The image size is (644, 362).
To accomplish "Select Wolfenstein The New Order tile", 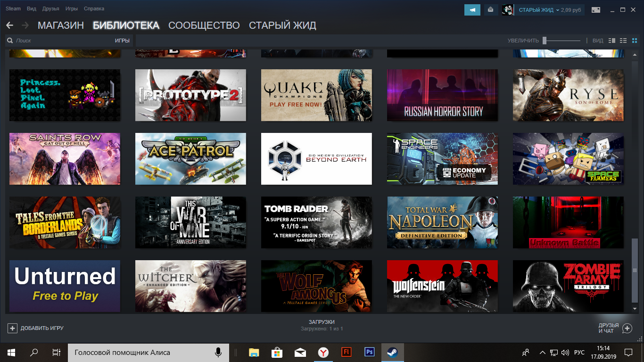I will point(442,286).
